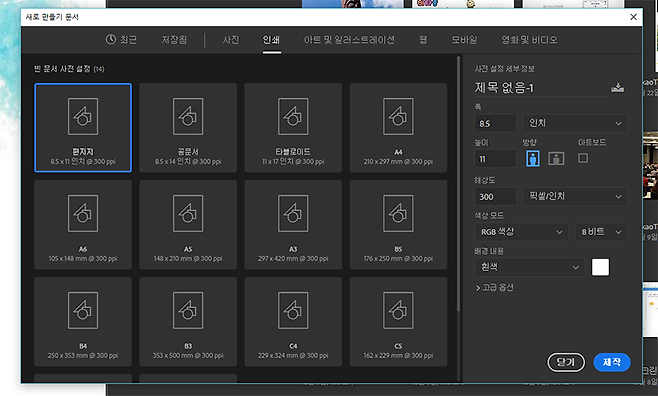Click the 빈 문서 사전 설정 heading
This screenshot has width=658, height=396.
tap(69, 69)
